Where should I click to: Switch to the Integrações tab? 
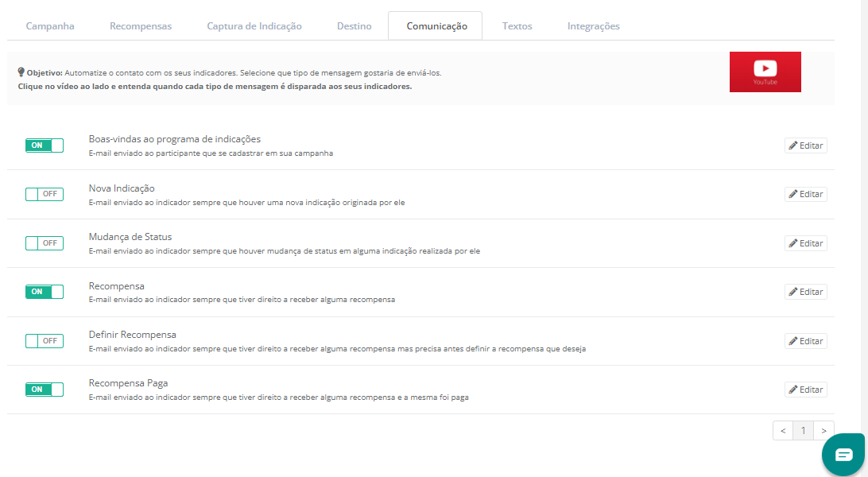(x=594, y=26)
